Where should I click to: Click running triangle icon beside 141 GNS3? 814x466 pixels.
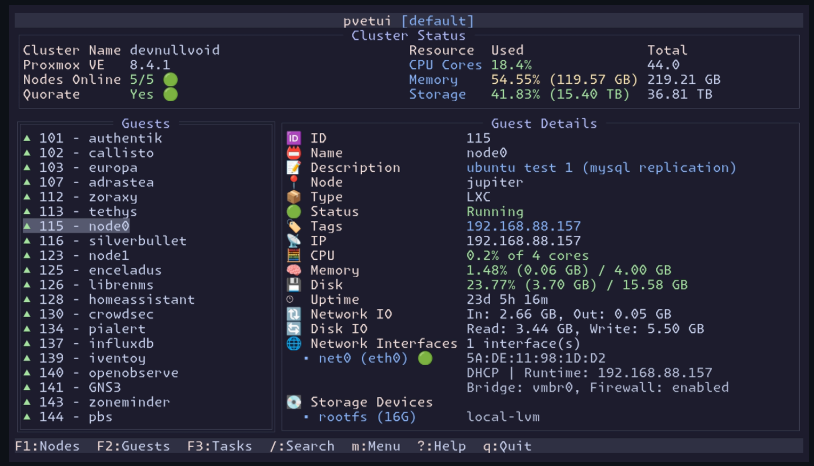(27, 387)
